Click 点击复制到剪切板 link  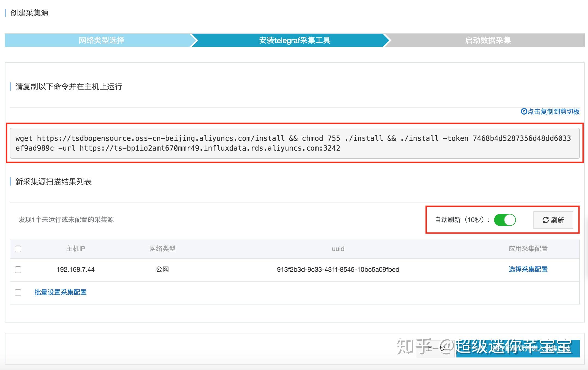click(x=553, y=111)
